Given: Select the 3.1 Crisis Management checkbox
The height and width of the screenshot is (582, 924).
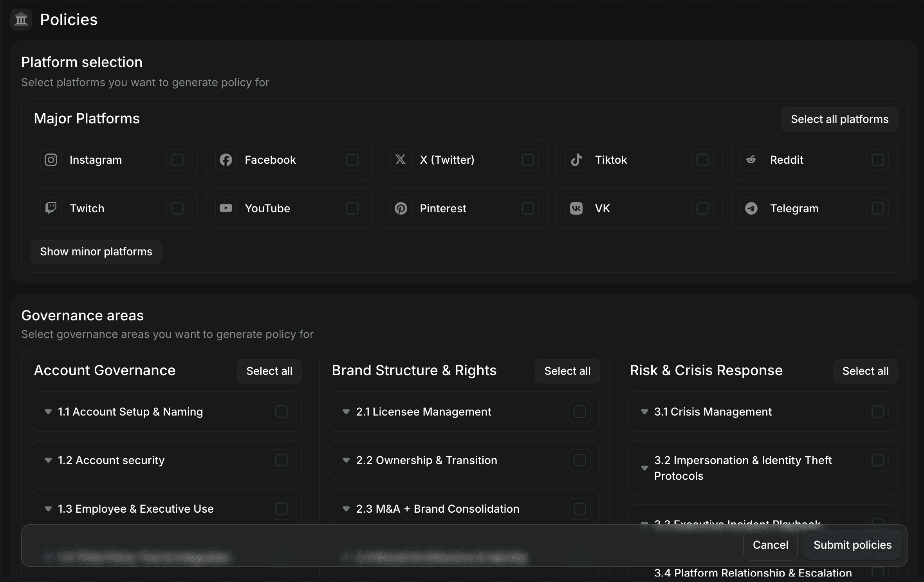Looking at the screenshot, I should pos(877,412).
